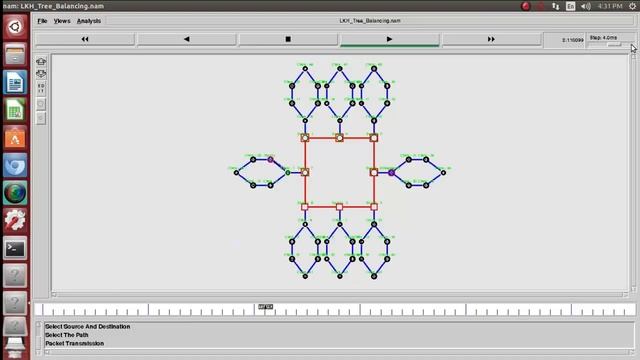This screenshot has height=360, width=640.
Task: Open the En keyboard layout indicator
Action: pos(571,6)
